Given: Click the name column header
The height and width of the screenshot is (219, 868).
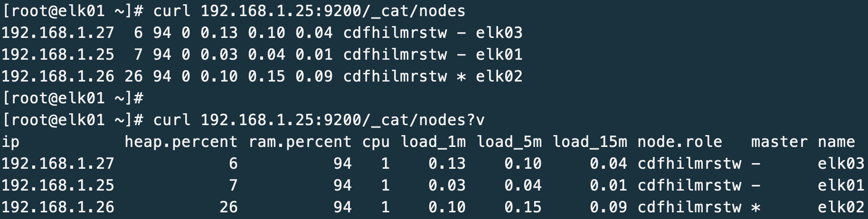Looking at the screenshot, I should click(836, 142).
